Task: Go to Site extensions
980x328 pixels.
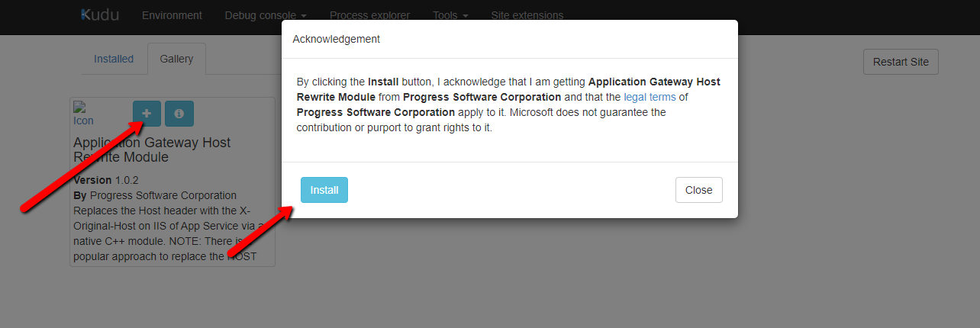Action: pyautogui.click(x=527, y=15)
